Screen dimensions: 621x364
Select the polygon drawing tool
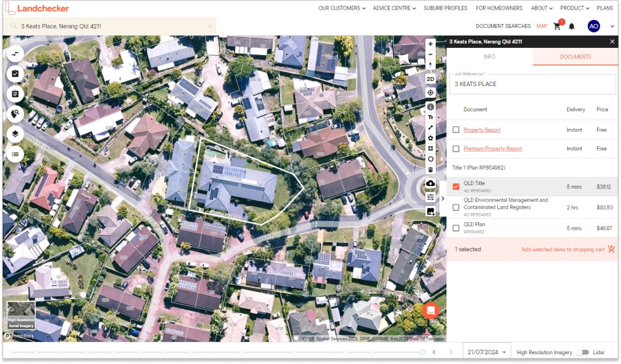pyautogui.click(x=431, y=138)
